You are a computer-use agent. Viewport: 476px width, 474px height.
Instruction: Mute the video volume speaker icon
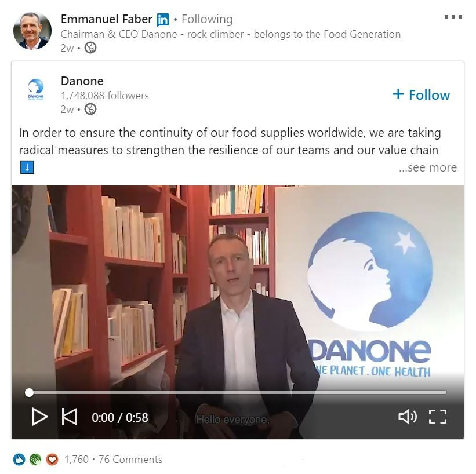tap(408, 417)
